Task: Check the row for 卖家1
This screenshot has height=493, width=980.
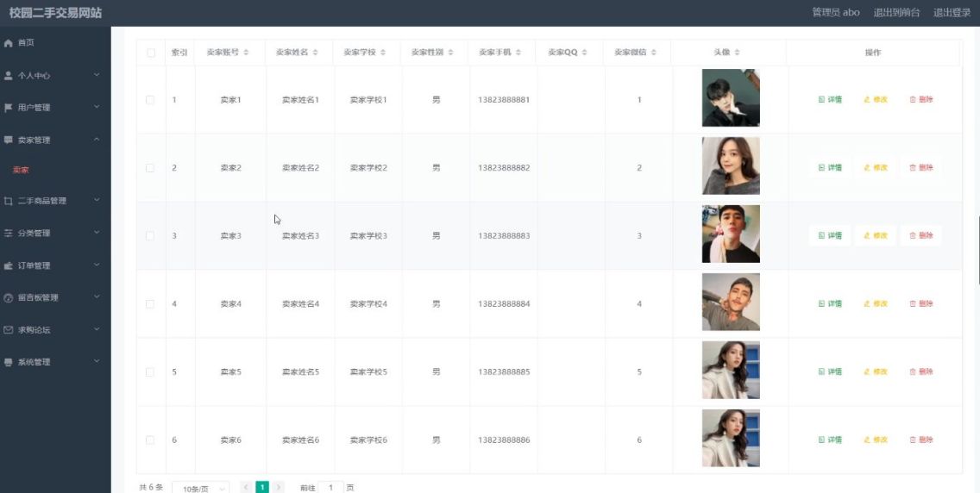Action: tap(150, 100)
